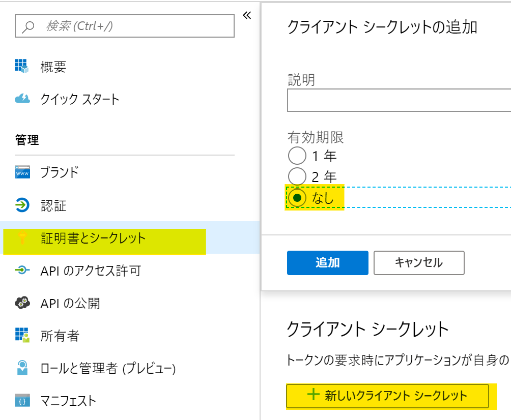
Task: Click the 説明 description text field
Action: 399,100
